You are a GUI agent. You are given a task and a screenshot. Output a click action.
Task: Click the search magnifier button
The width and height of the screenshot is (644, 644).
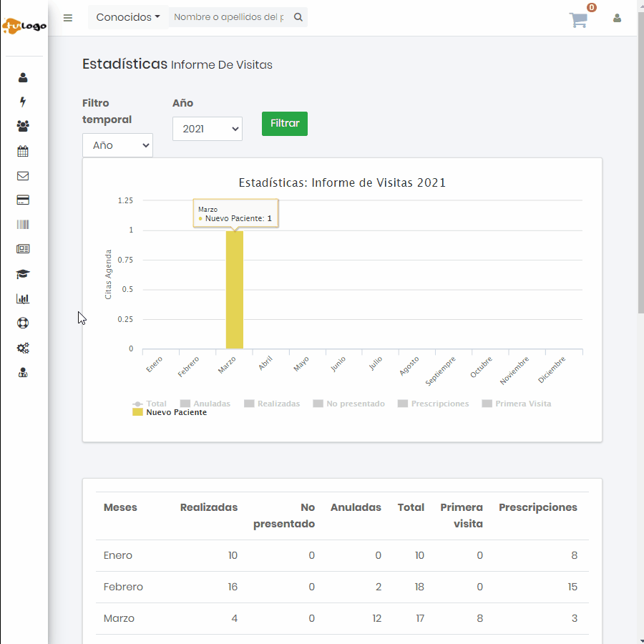tap(298, 17)
